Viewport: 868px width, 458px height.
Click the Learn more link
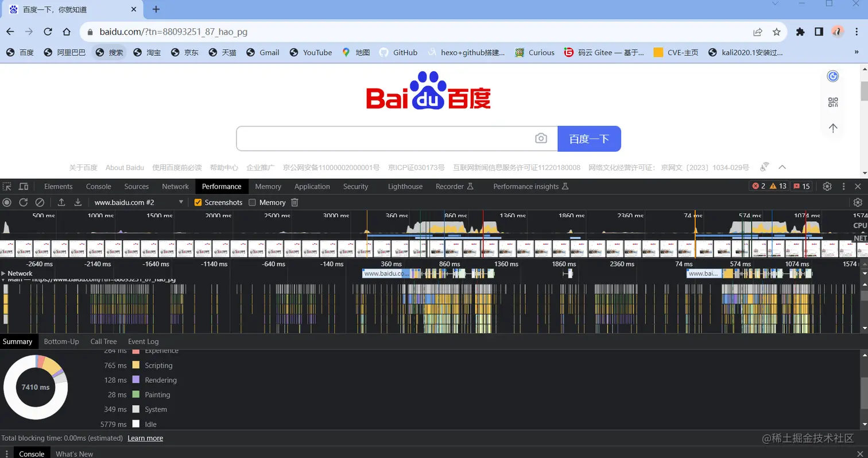tap(145, 438)
